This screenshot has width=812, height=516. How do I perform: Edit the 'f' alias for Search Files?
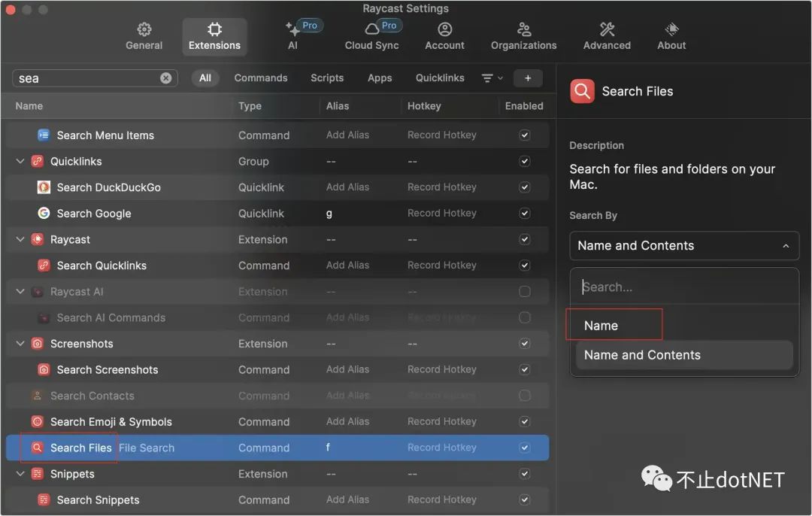click(328, 447)
